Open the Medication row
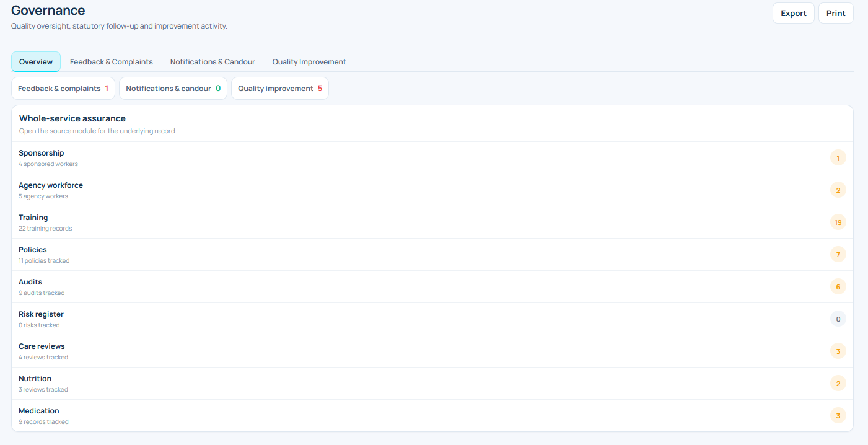 (x=432, y=416)
